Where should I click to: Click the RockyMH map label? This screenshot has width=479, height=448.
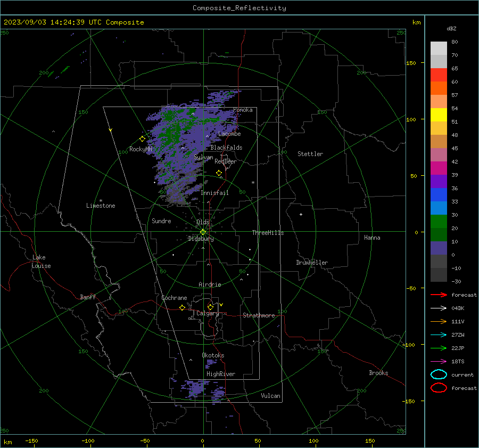(x=141, y=149)
